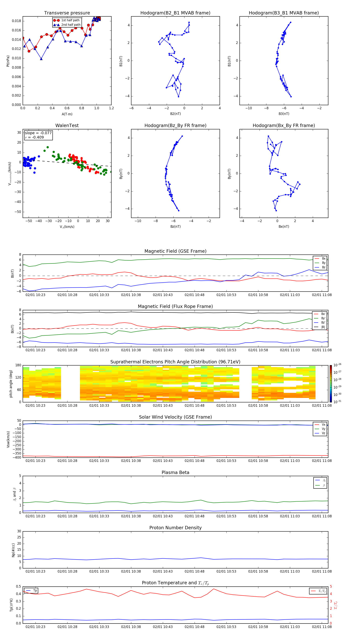Click the "Transverse pressure" plot title
Viewport: 351px width, 644px height.
click(67, 13)
